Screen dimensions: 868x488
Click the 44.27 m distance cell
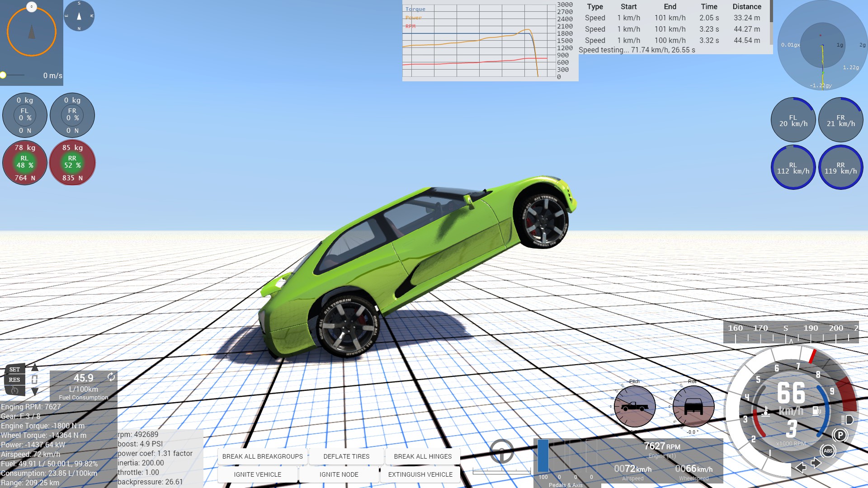click(x=747, y=29)
